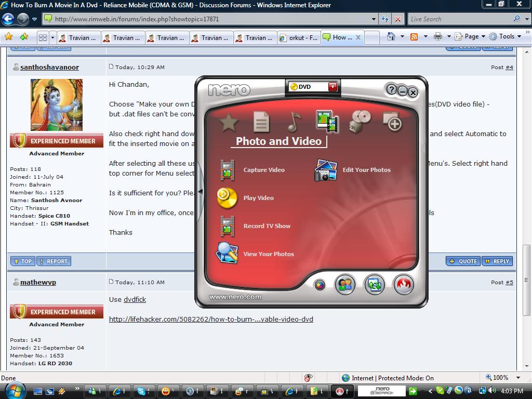Click QUOTE button on post #4
The width and height of the screenshot is (532, 399).
(463, 261)
